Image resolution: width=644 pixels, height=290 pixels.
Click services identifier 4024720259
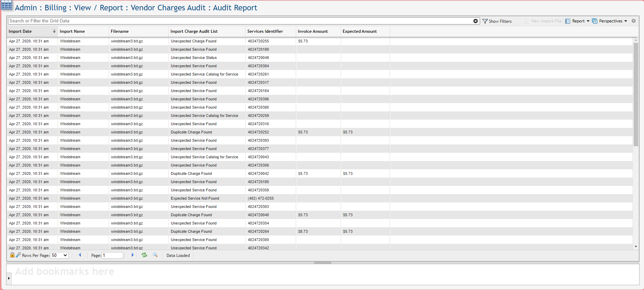coord(258,116)
